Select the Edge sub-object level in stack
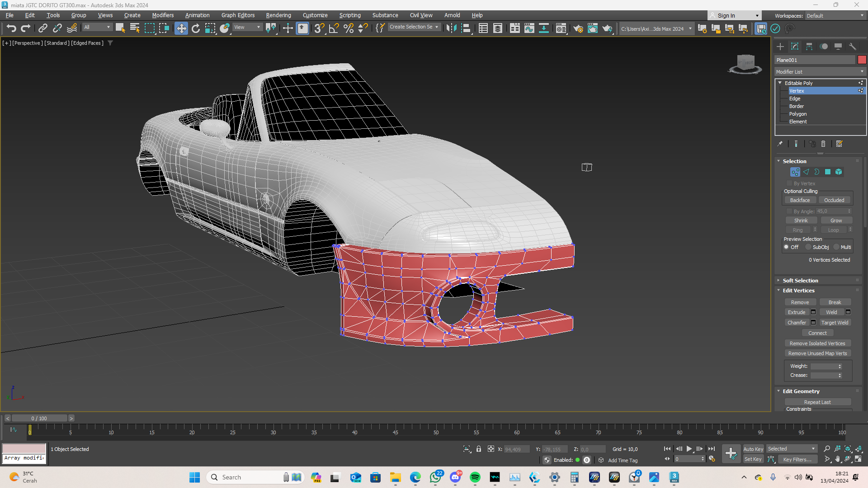 (795, 99)
